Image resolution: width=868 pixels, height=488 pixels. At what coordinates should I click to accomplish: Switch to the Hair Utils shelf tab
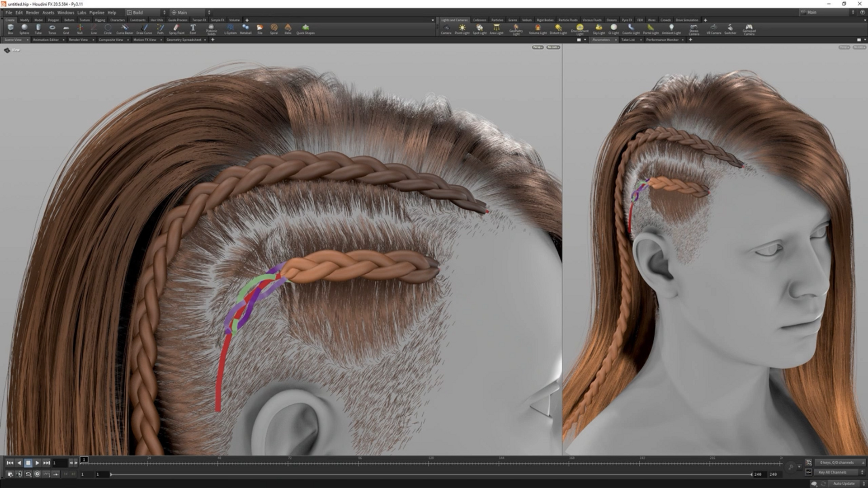click(156, 20)
